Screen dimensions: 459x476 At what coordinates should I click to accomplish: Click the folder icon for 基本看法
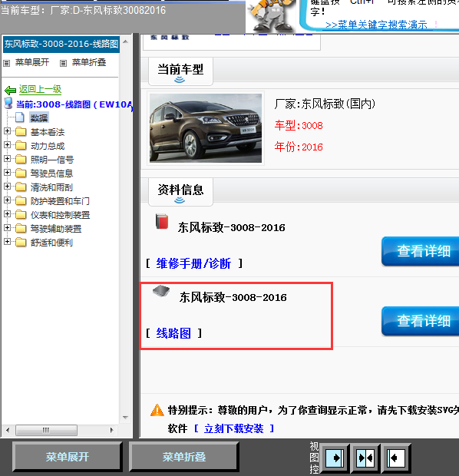[x=21, y=132]
